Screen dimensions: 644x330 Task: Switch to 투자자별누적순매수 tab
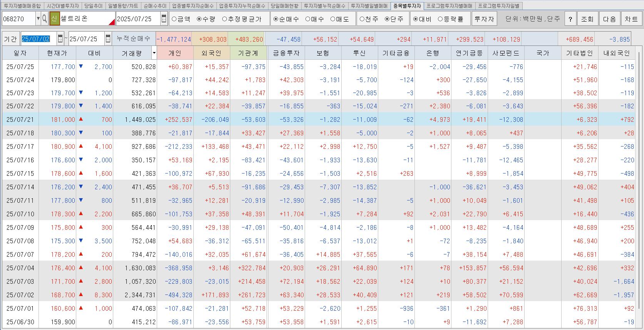coord(324,6)
